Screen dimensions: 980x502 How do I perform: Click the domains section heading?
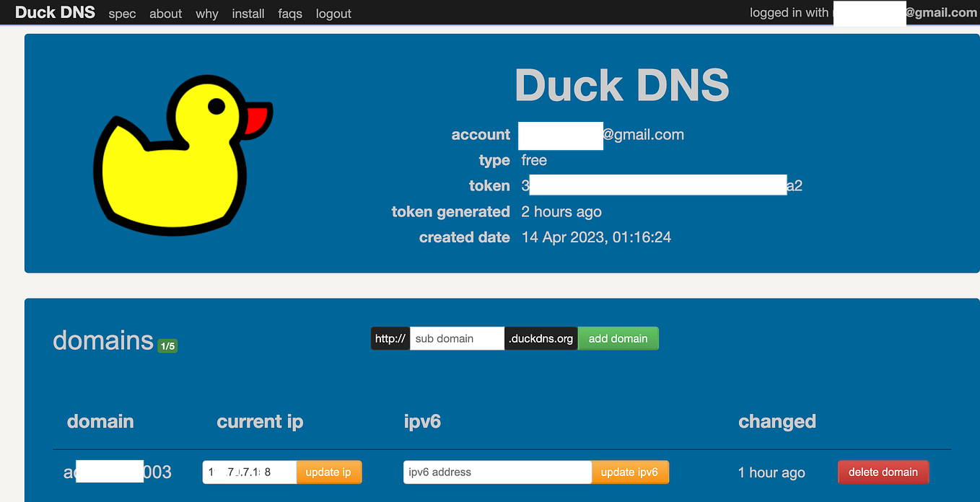103,340
